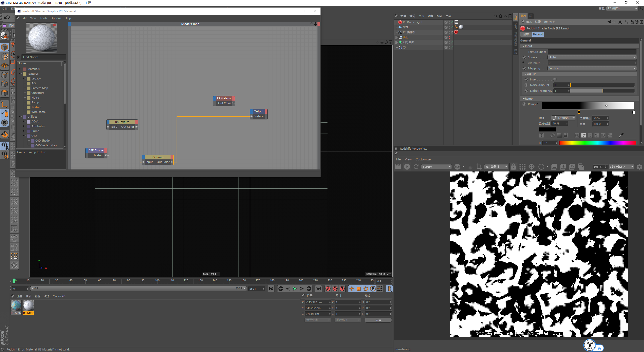Viewport: 644px width, 352px height.
Task: Open Customize menu in RenderView
Action: (423, 159)
